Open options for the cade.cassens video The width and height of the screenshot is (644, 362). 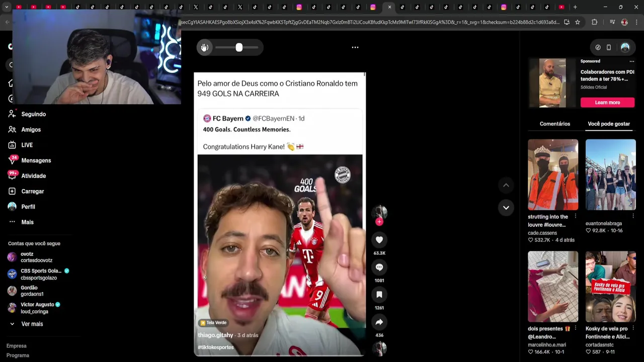[x=576, y=217]
